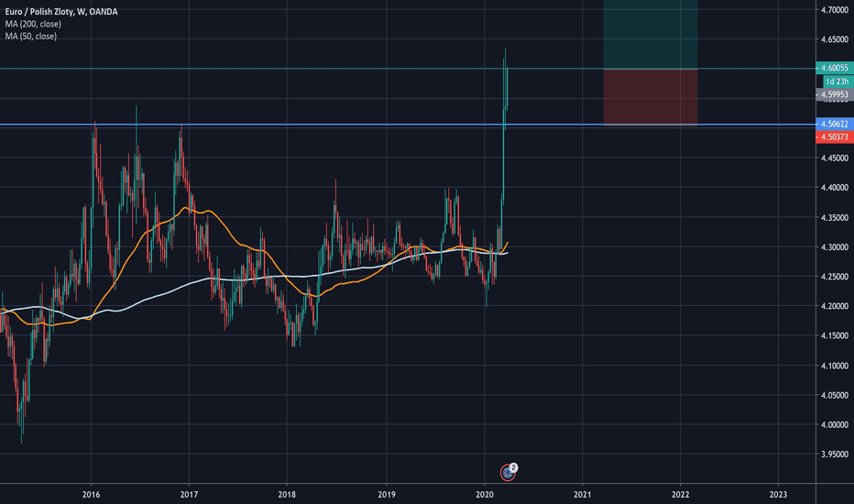Click the 4.40000 price scale label
Viewport: 854px width, 504px height.
click(835, 188)
